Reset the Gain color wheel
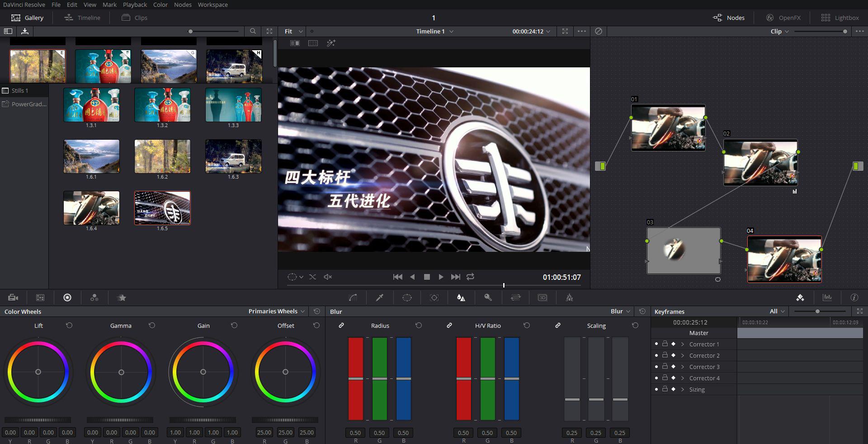Viewport: 868px width, 444px height. coord(234,326)
